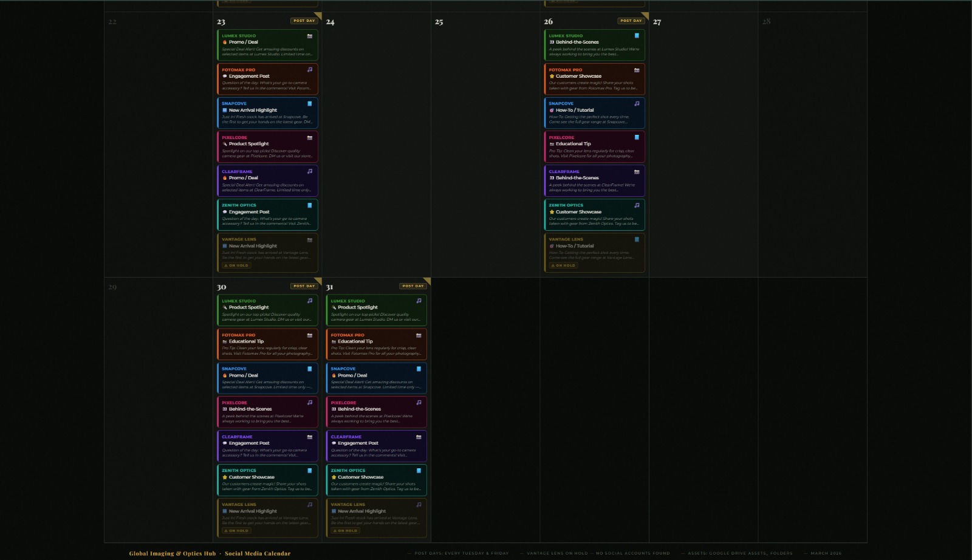The image size is (972, 560).
Task: Select the day number 22
Action: [x=112, y=22]
